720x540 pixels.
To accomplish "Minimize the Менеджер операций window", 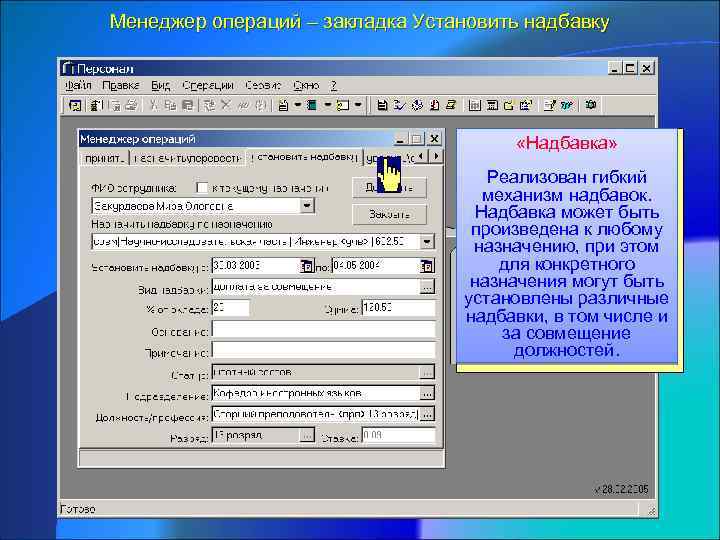I will point(400,139).
